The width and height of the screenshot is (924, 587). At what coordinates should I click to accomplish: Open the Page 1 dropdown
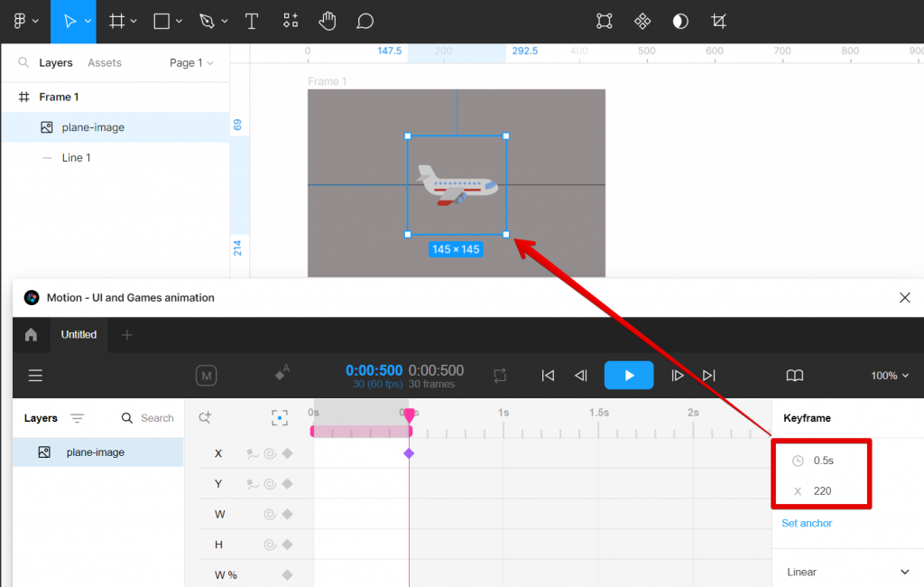coord(190,62)
